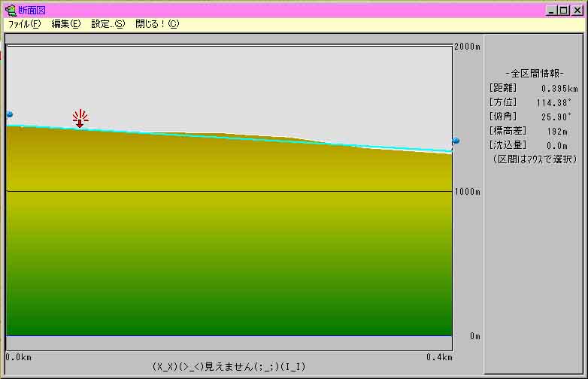This screenshot has width=588, height=379.
Task: Click the 0.0km distance label
Action: pyautogui.click(x=19, y=357)
